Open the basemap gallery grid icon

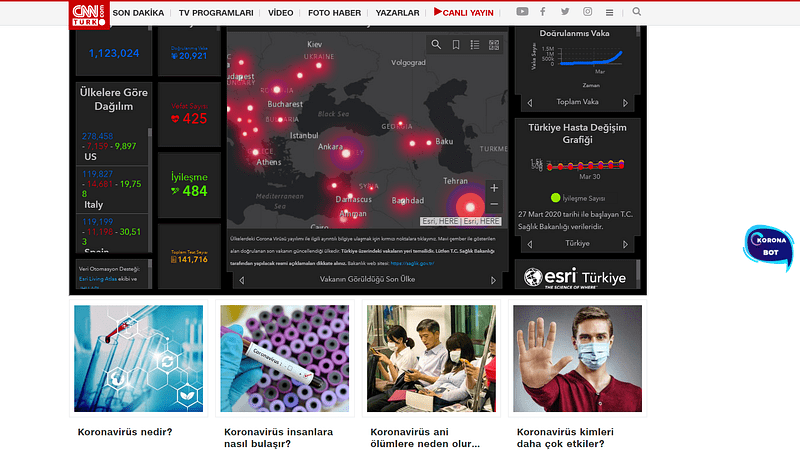click(x=494, y=45)
